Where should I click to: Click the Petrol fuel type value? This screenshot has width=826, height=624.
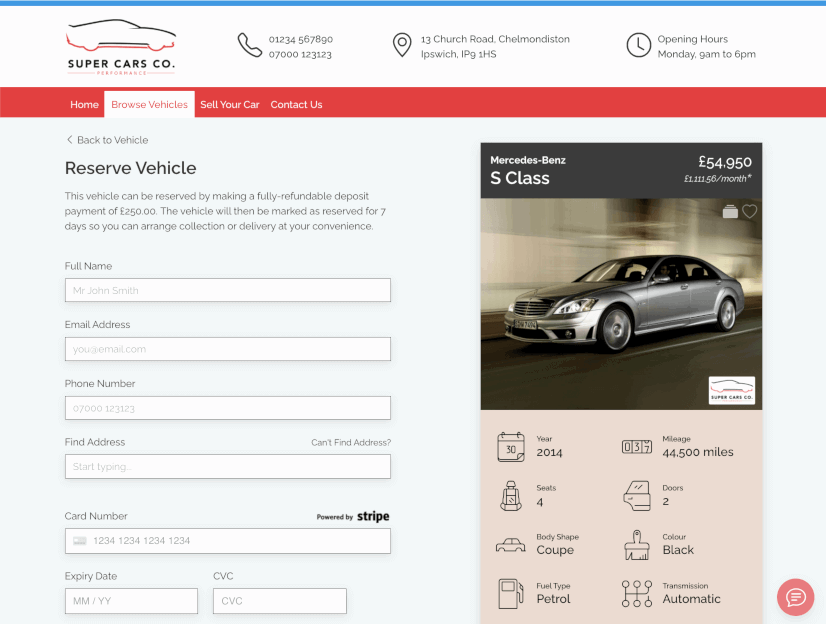click(x=553, y=599)
